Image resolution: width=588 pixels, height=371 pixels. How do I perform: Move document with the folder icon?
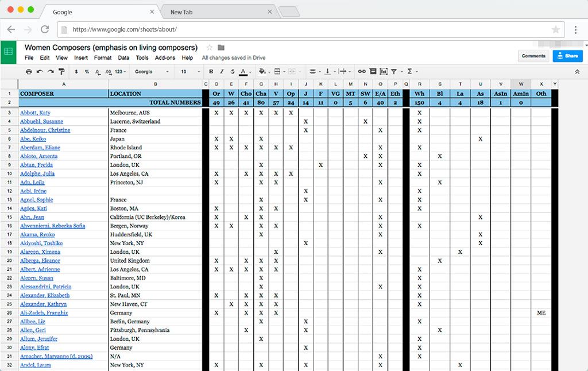coord(221,48)
